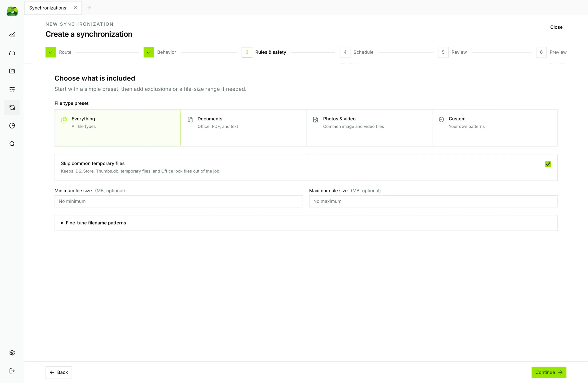The image size is (588, 383).
Task: Close the Synchronizations tab
Action: [x=75, y=8]
